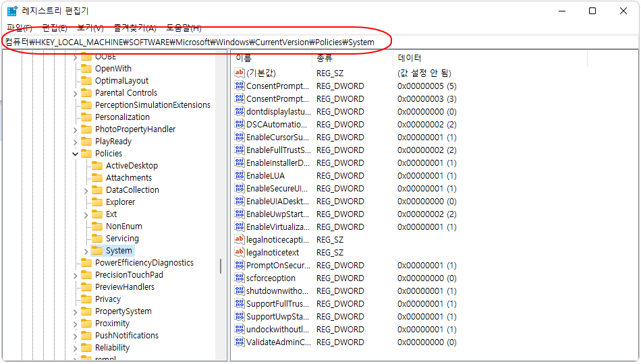This screenshot has width=641, height=364.
Task: Expand the System key chevron
Action: tap(86, 251)
